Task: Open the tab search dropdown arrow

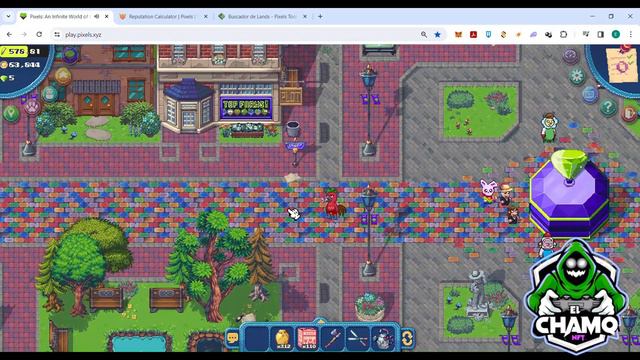Action: [x=8, y=17]
